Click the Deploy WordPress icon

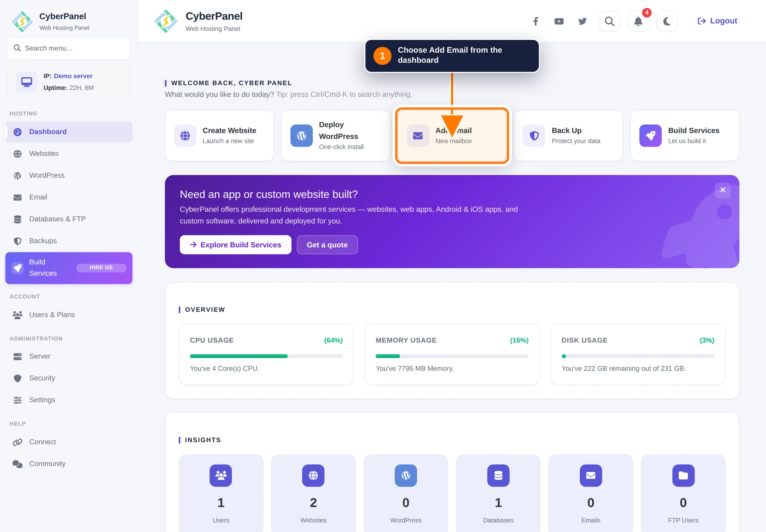coord(302,136)
